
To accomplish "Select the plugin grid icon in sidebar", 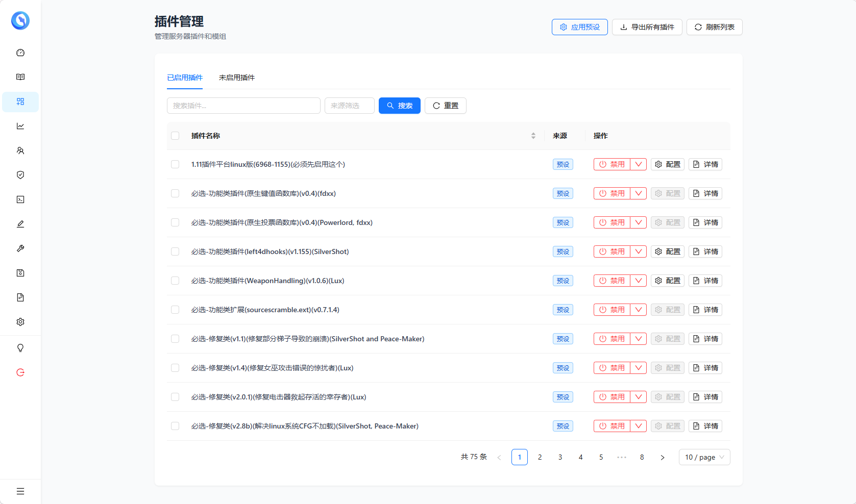I will (20, 102).
